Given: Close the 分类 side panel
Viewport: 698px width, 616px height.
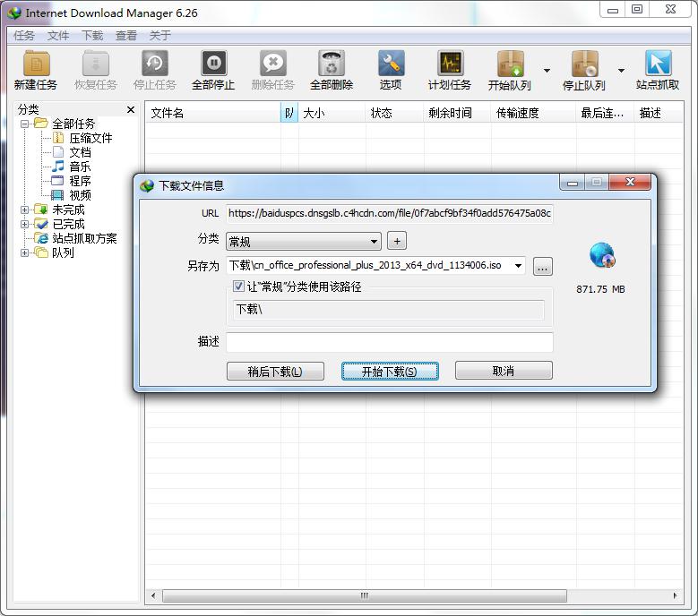Looking at the screenshot, I should tap(131, 109).
